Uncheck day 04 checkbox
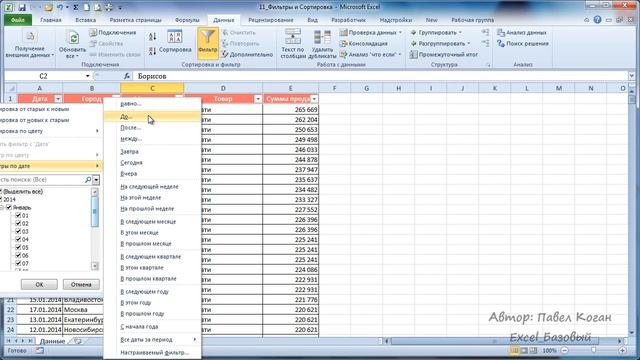This screenshot has width=640, height=360. pyautogui.click(x=18, y=239)
